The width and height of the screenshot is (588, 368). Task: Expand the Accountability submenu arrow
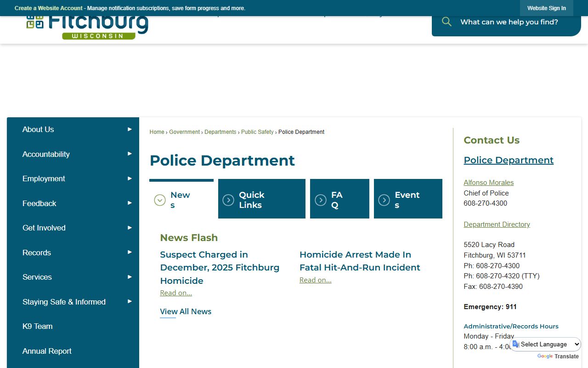coord(130,154)
